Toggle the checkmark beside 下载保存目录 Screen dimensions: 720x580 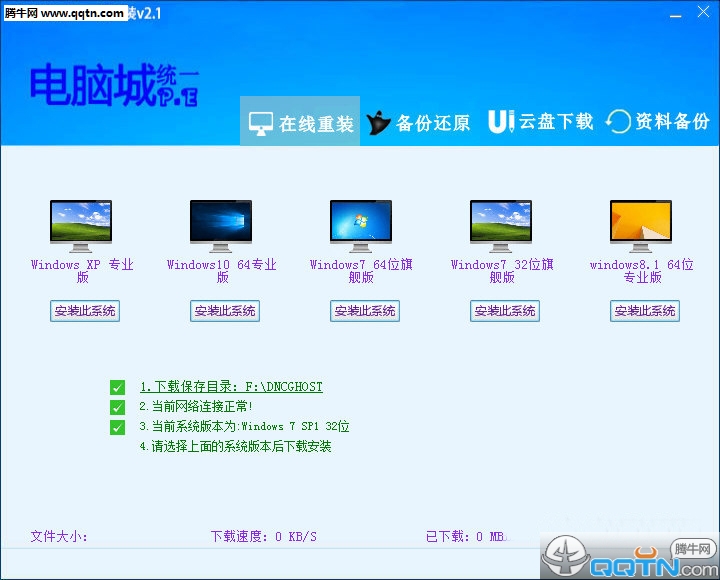pyautogui.click(x=118, y=388)
